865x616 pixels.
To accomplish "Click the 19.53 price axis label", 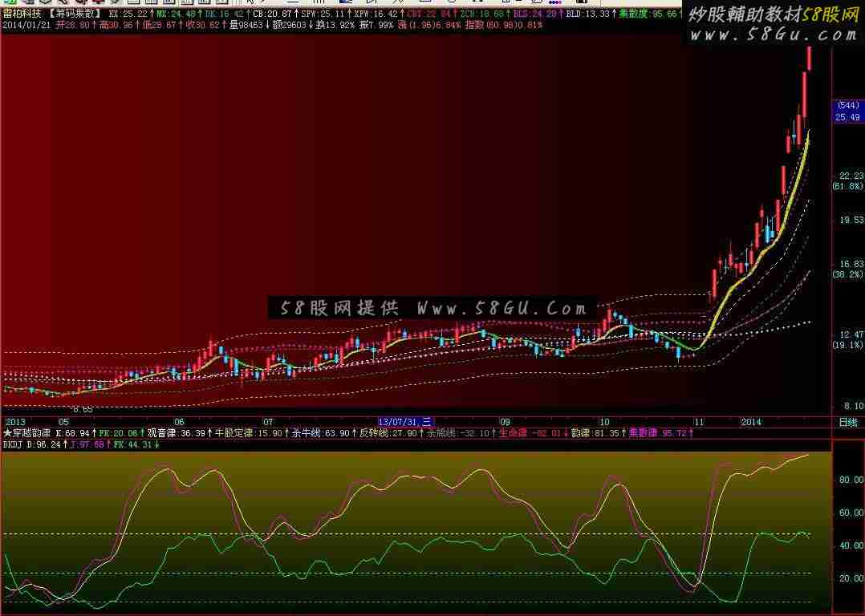I will (x=851, y=220).
